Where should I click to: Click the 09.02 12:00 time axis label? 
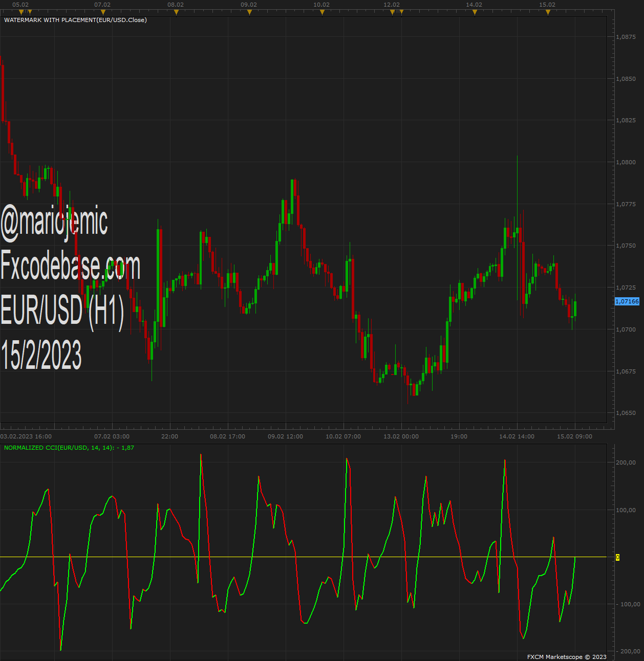(x=285, y=436)
